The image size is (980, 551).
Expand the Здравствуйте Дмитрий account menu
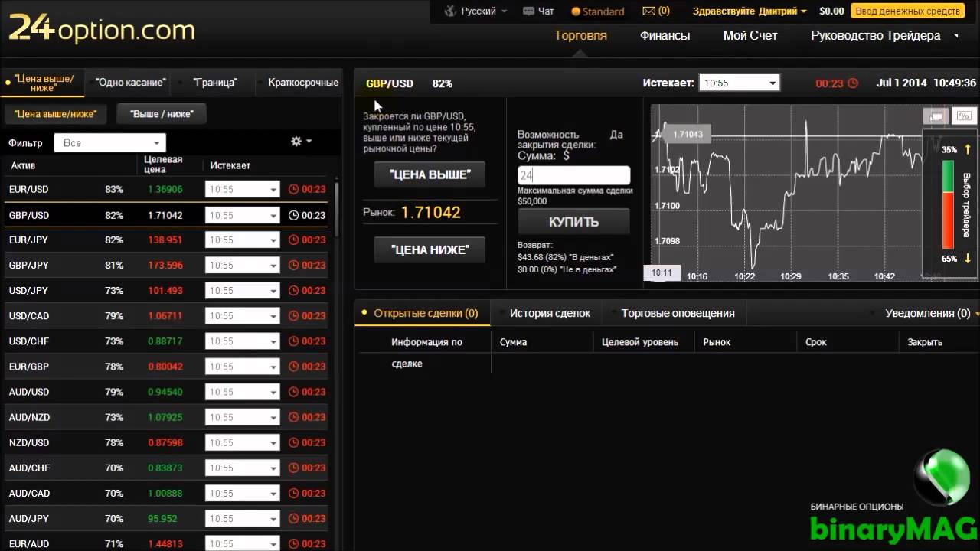point(750,11)
